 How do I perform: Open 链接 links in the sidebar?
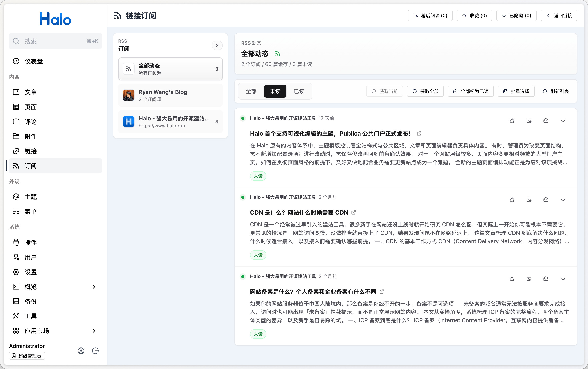(x=55, y=151)
